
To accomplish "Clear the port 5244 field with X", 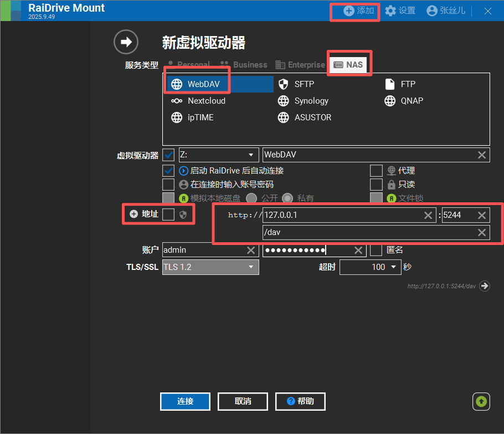I will [482, 216].
